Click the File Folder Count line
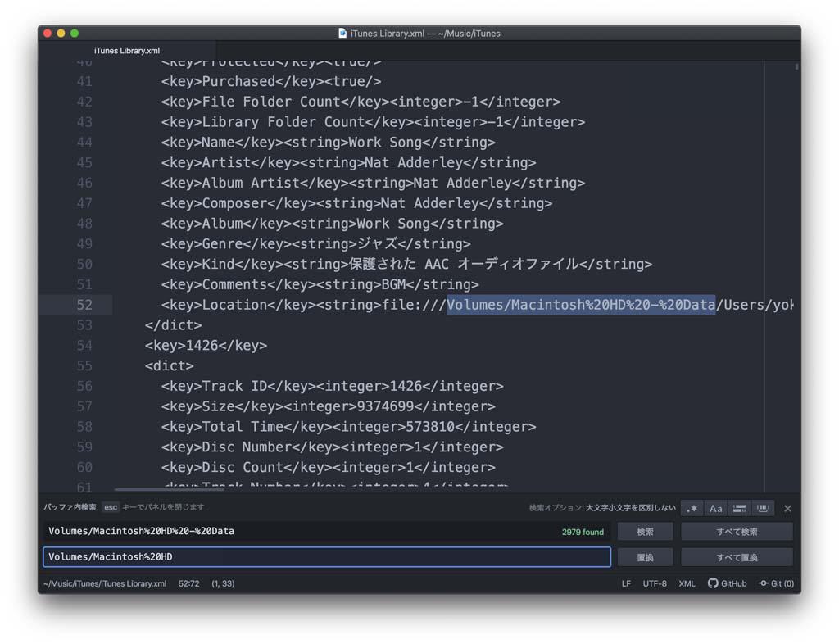The width and height of the screenshot is (839, 644). (361, 102)
